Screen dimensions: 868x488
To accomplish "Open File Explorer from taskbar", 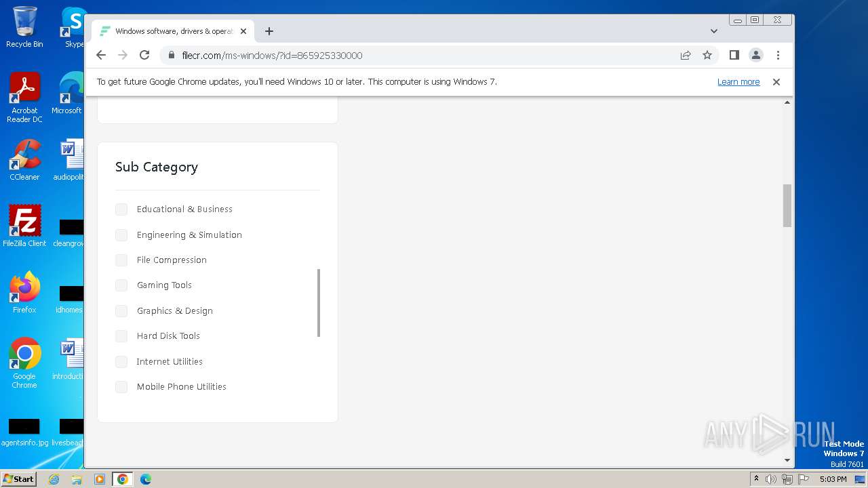I will pos(77,479).
